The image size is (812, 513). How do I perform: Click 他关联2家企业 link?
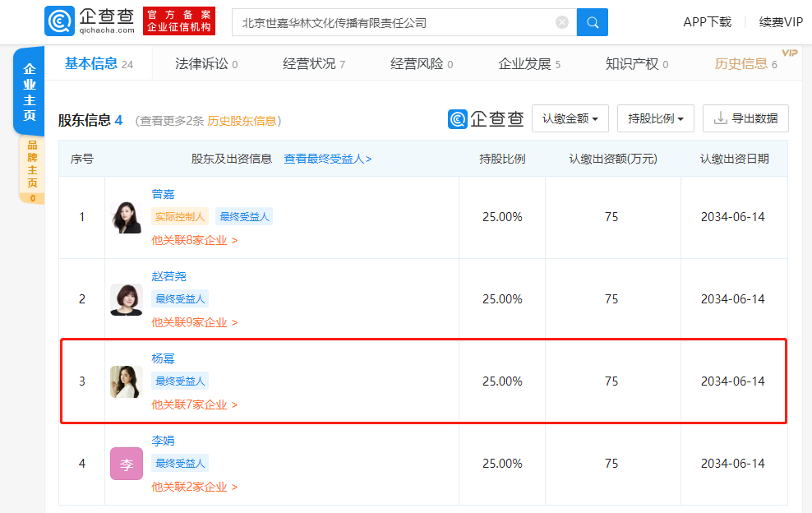194,487
